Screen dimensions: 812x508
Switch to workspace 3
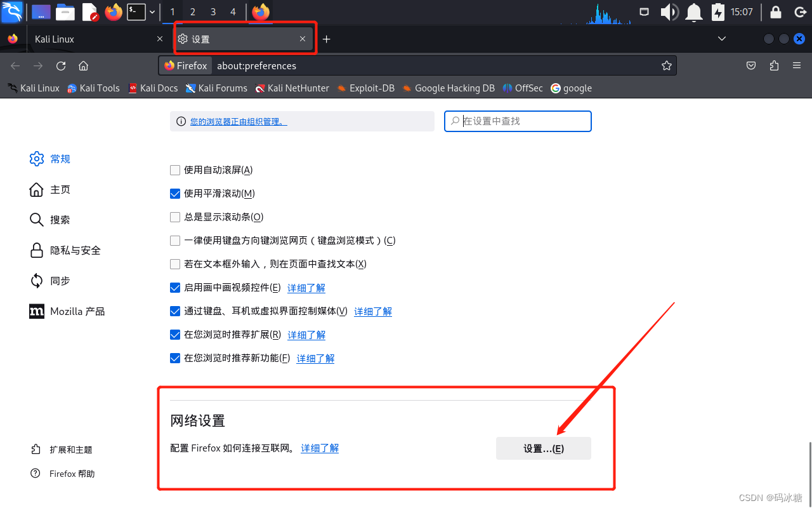tap(213, 12)
